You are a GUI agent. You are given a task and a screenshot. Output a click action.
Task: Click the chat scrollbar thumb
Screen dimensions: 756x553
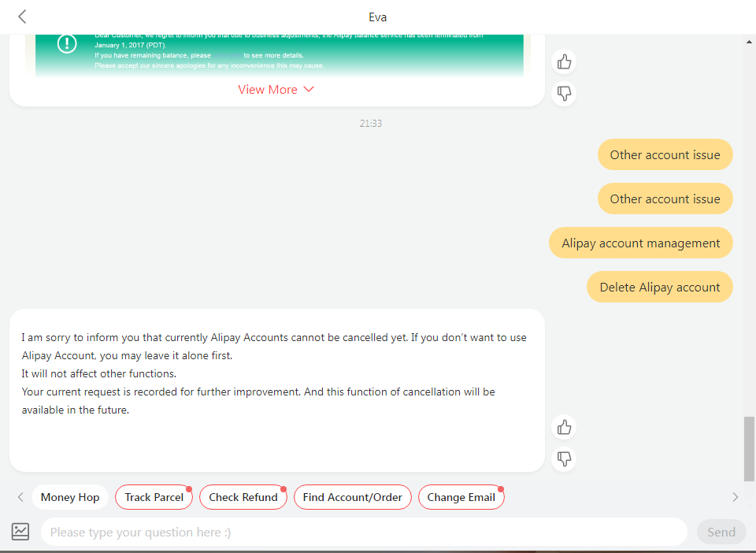pyautogui.click(x=749, y=449)
